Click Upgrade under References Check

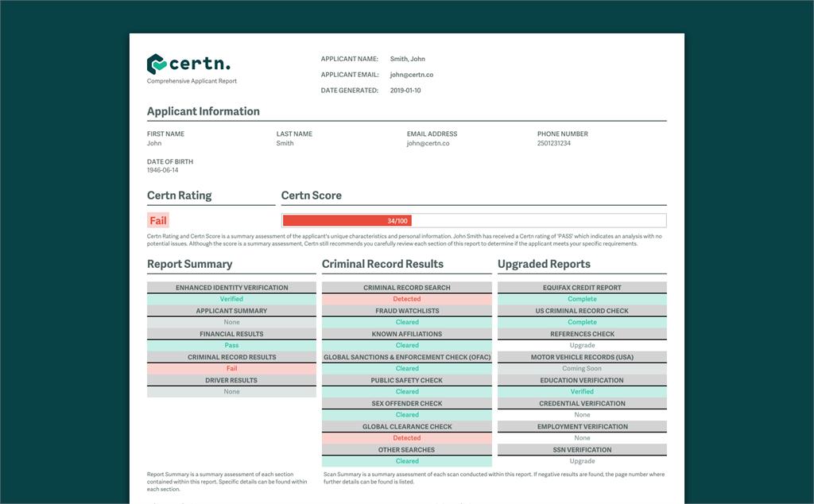[582, 345]
